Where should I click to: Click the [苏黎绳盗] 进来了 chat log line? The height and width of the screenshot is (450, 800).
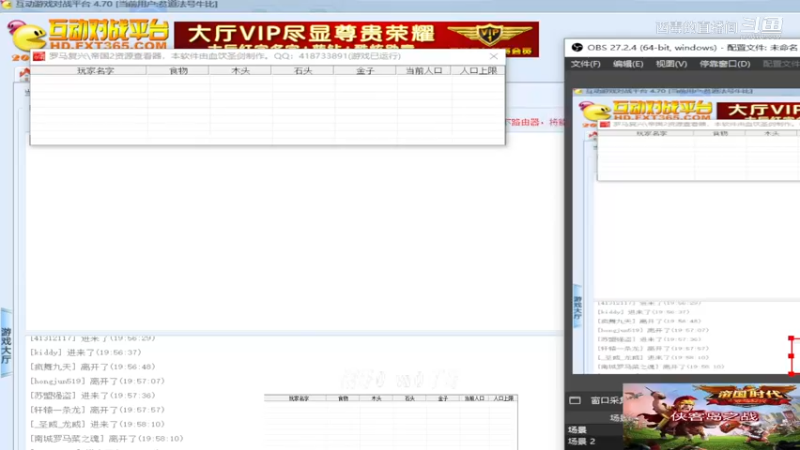click(92, 395)
